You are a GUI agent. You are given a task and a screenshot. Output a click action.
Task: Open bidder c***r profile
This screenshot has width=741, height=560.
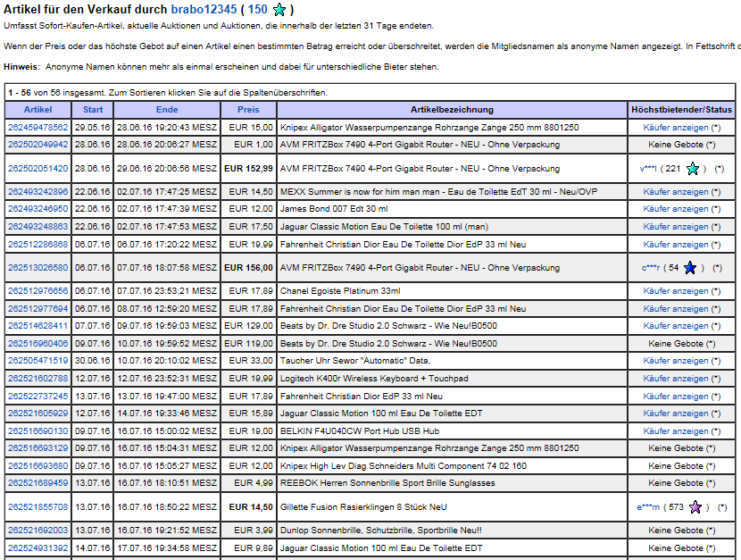[x=651, y=268]
